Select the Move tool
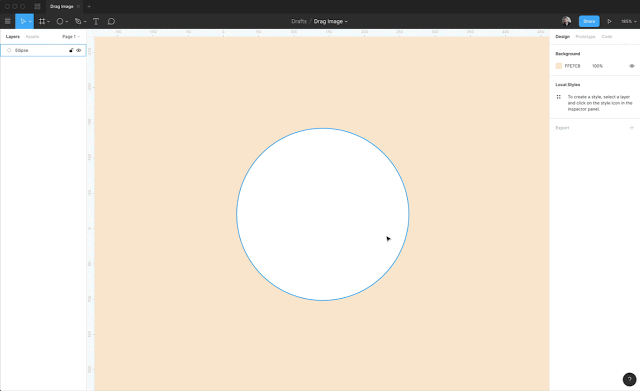Image resolution: width=640 pixels, height=391 pixels. 23,21
